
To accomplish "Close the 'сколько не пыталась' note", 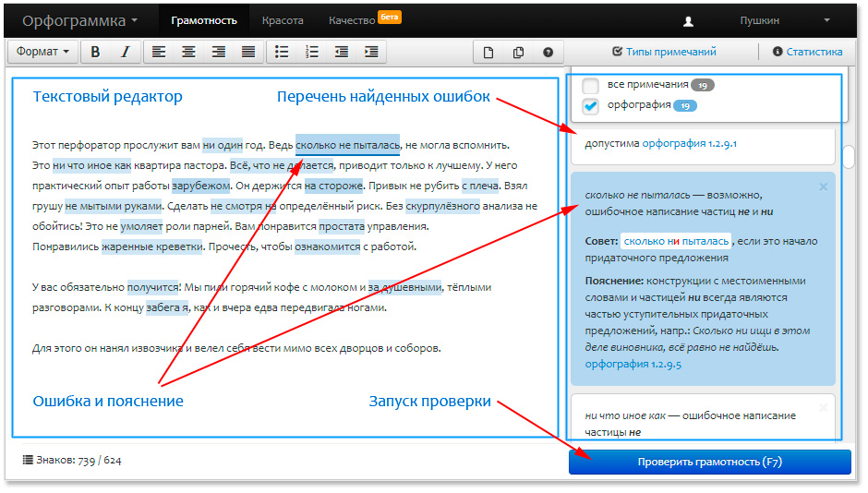I will pos(823,187).
